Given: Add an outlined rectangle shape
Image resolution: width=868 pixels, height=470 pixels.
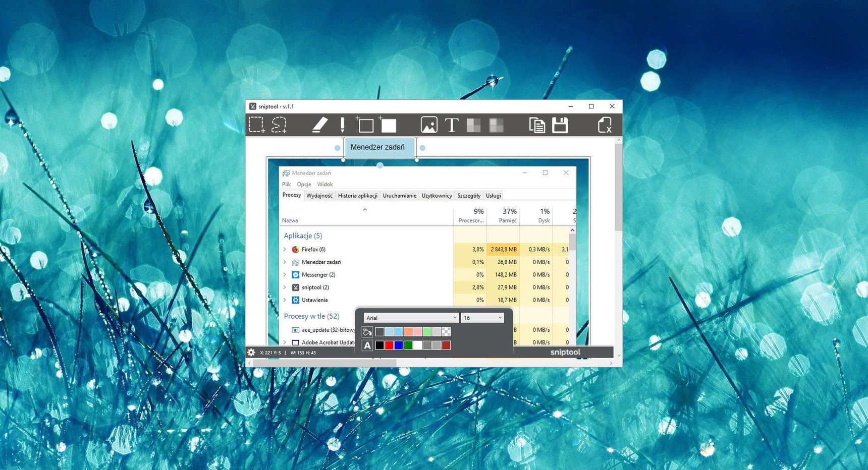Looking at the screenshot, I should tap(365, 125).
